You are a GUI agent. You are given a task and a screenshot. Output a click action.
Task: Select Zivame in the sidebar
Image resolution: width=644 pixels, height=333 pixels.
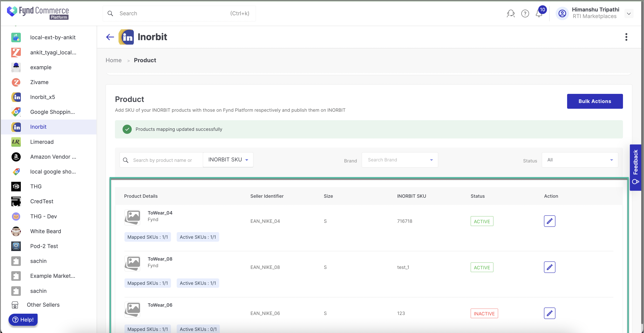tap(49, 82)
